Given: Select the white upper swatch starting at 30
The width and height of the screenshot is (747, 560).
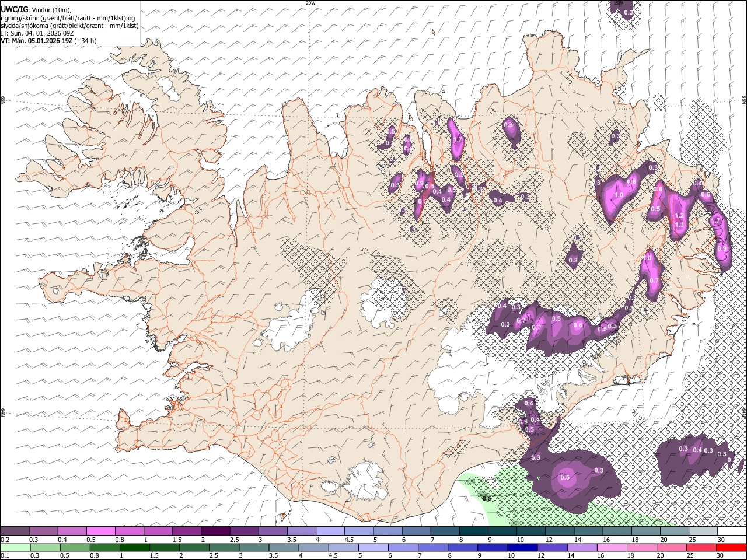Looking at the screenshot, I should [x=732, y=531].
